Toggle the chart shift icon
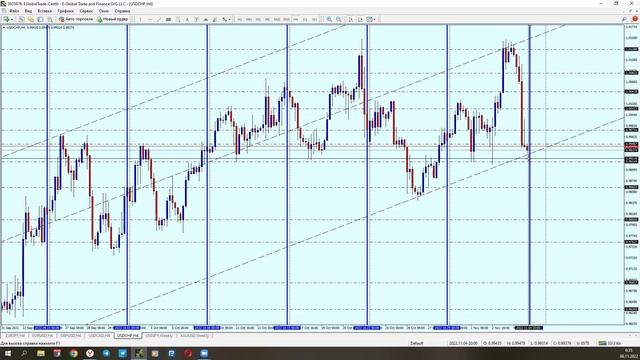The width and height of the screenshot is (640, 360). point(360,19)
